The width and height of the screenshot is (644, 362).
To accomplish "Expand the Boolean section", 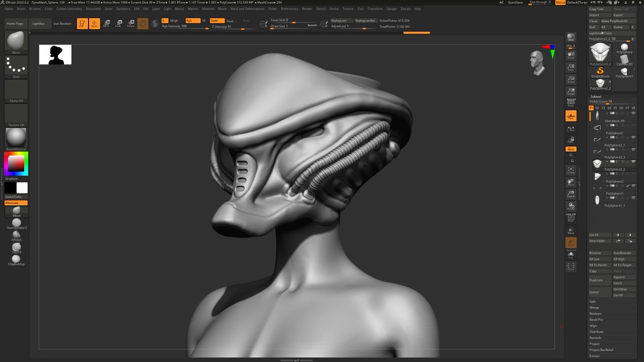I will [596, 314].
